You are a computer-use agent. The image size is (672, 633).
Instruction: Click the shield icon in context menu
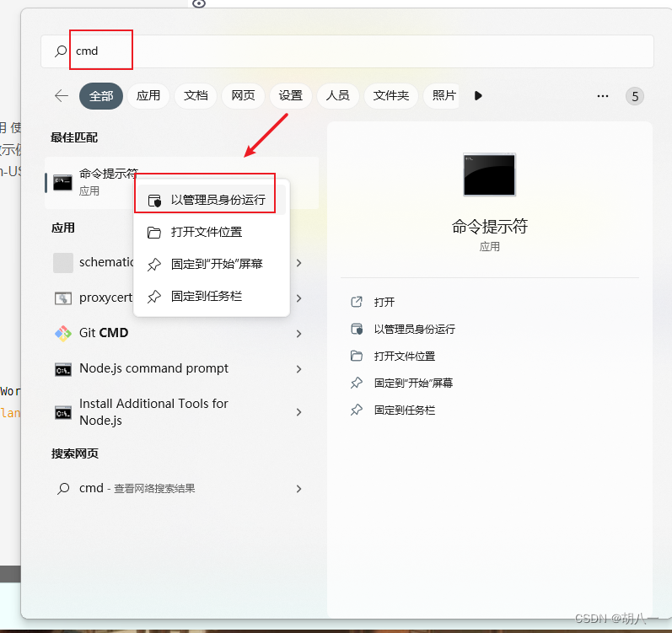(x=154, y=201)
